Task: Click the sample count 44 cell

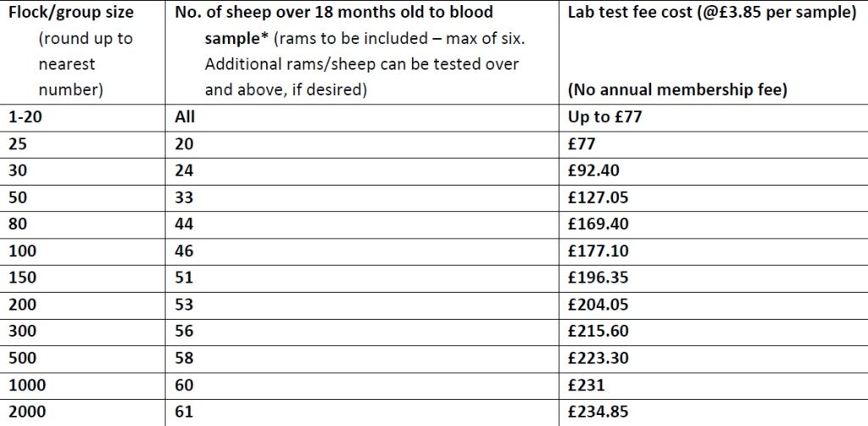Action: pos(184,224)
